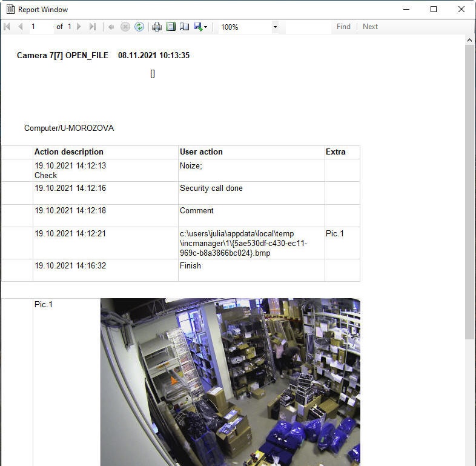Image resolution: width=476 pixels, height=466 pixels.
Task: Maximize the Report Window
Action: pyautogui.click(x=434, y=9)
